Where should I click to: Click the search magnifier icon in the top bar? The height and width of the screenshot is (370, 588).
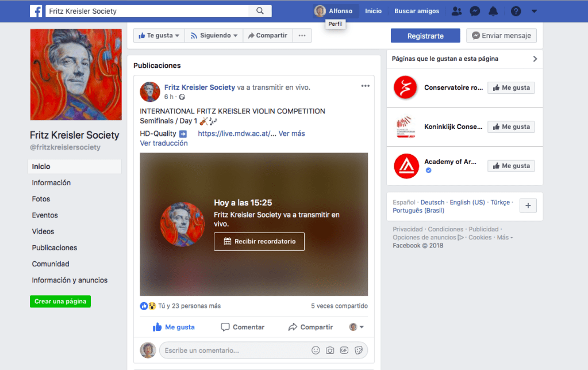(x=260, y=11)
